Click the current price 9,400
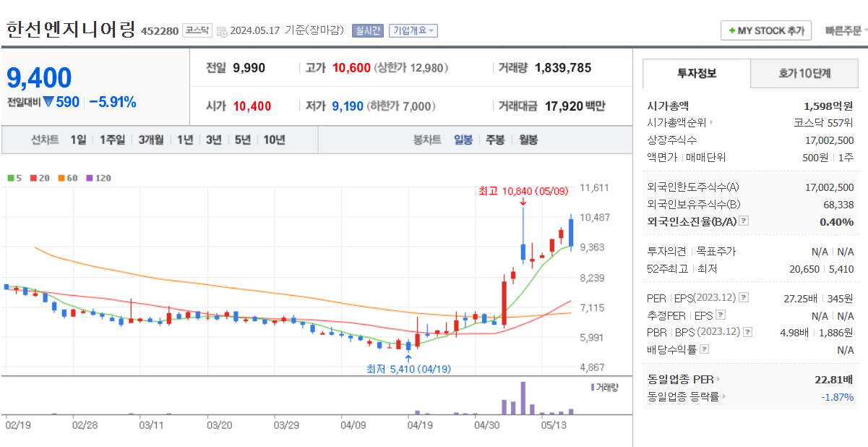 click(39, 77)
